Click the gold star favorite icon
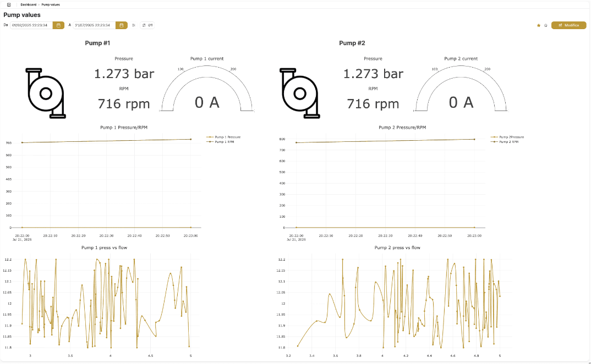Viewport: 591px width, 364px height. (539, 25)
